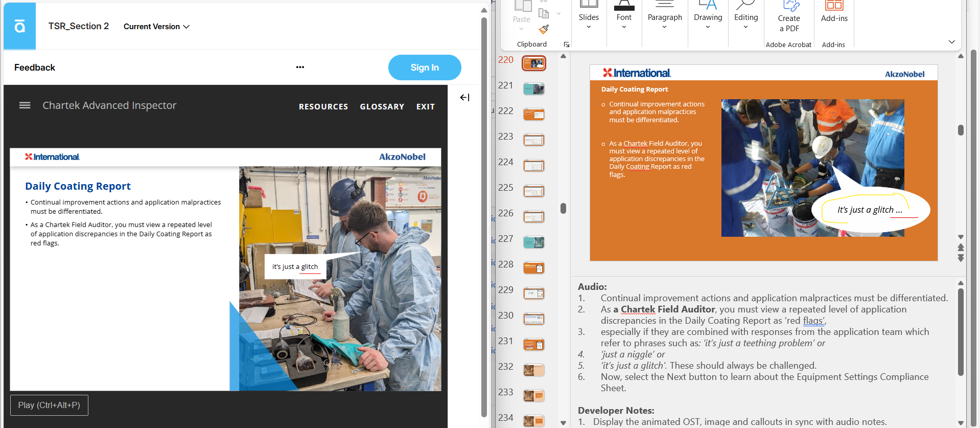
Task: Click thumbnail pane scroll up arrow
Action: [x=563, y=56]
